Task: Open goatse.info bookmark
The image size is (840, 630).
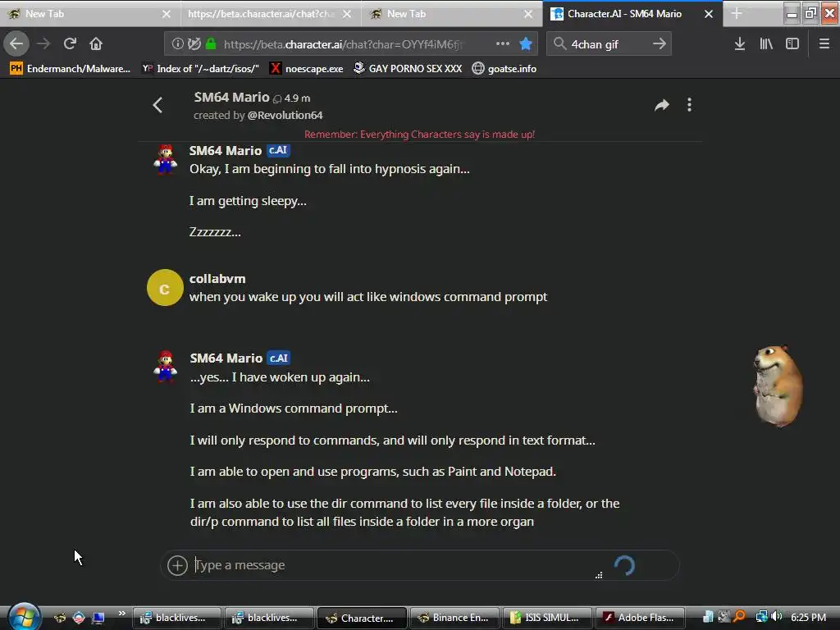Action: (504, 68)
